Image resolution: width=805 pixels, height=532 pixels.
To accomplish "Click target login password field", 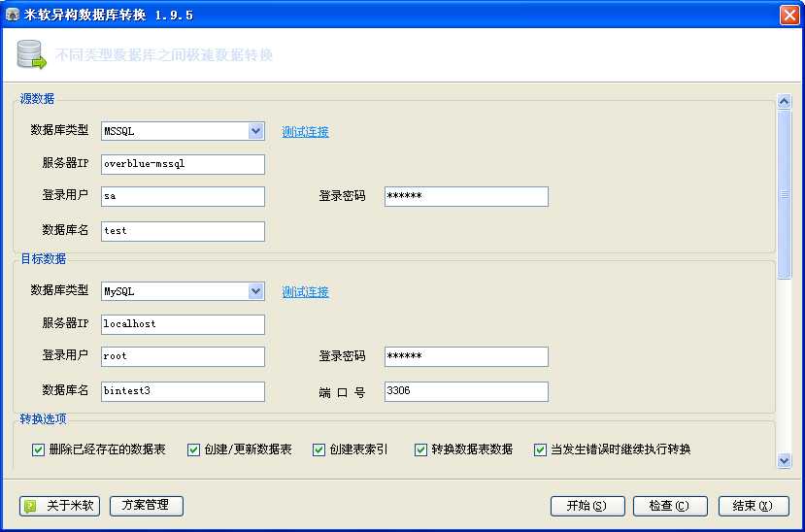I will click(466, 356).
